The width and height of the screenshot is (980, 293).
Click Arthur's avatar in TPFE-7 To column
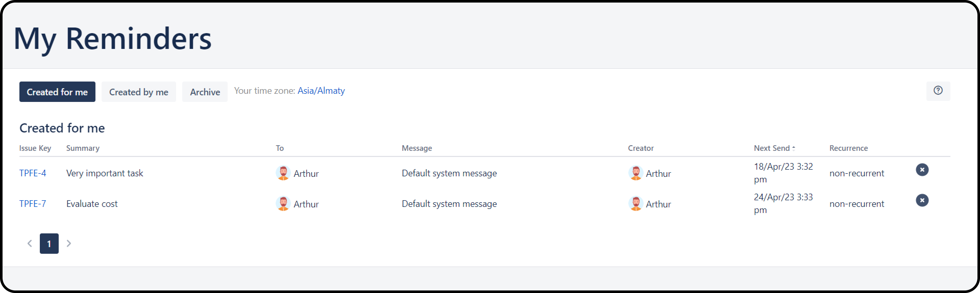coord(283,204)
